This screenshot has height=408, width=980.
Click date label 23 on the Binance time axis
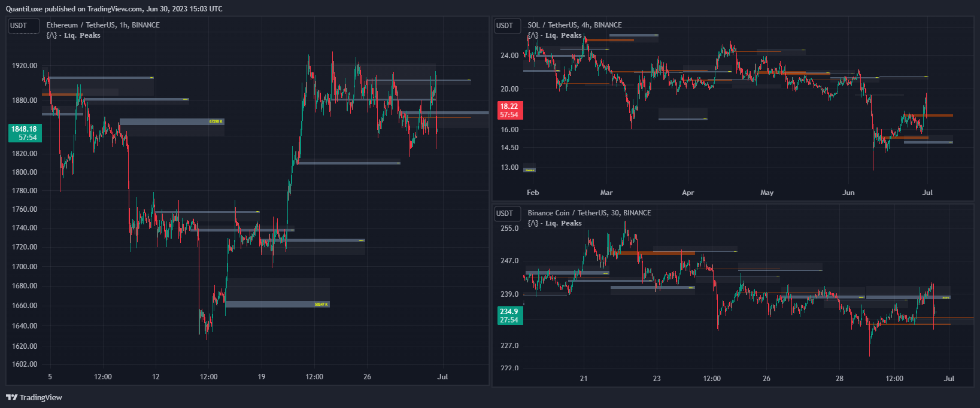click(x=657, y=379)
